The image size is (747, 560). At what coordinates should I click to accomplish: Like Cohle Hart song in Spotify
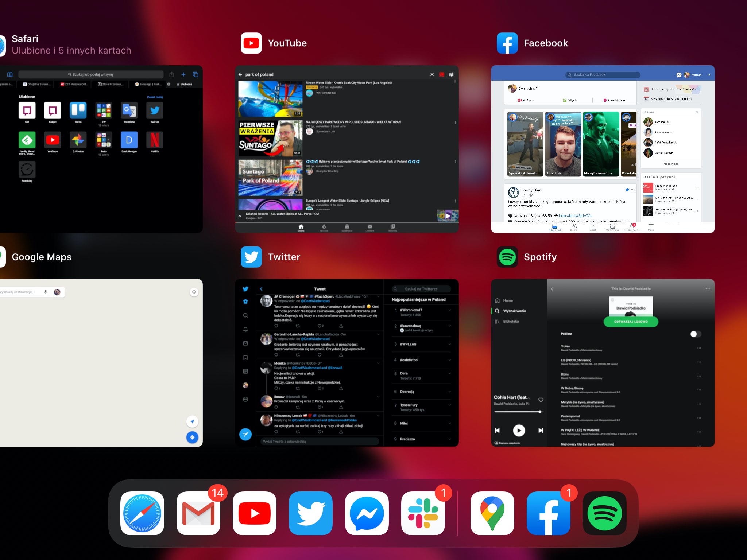[x=541, y=400]
